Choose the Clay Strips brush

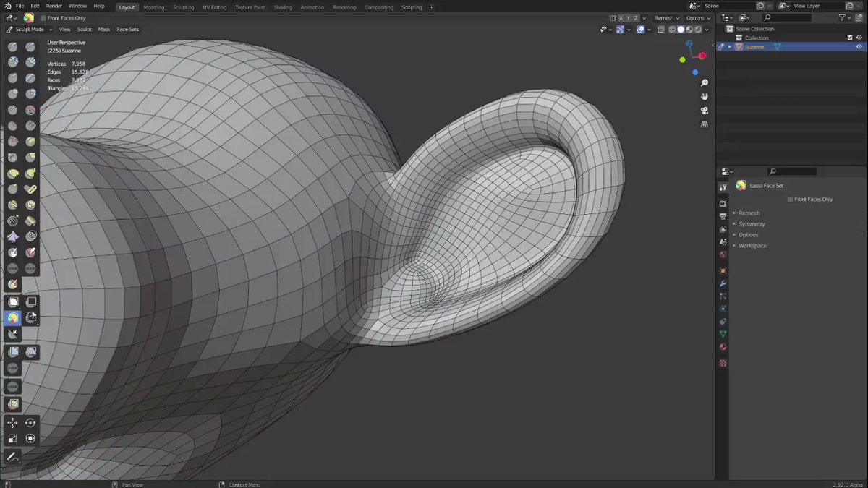pyautogui.click(x=30, y=62)
